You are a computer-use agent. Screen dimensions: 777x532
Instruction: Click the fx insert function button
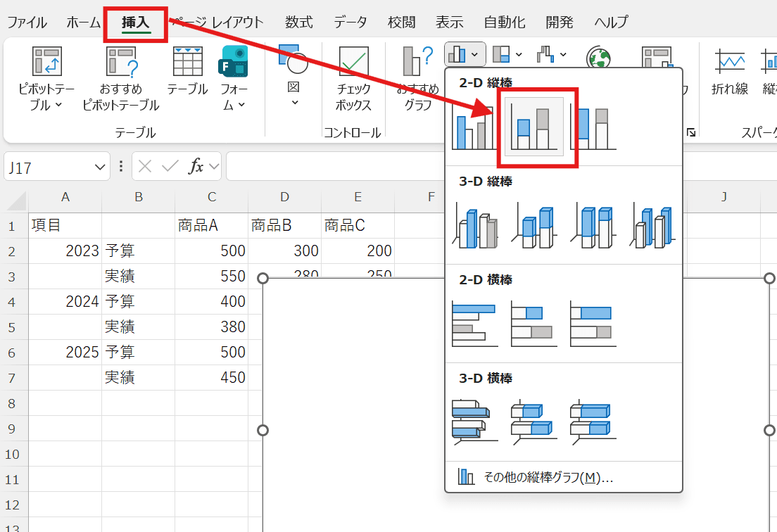(196, 167)
